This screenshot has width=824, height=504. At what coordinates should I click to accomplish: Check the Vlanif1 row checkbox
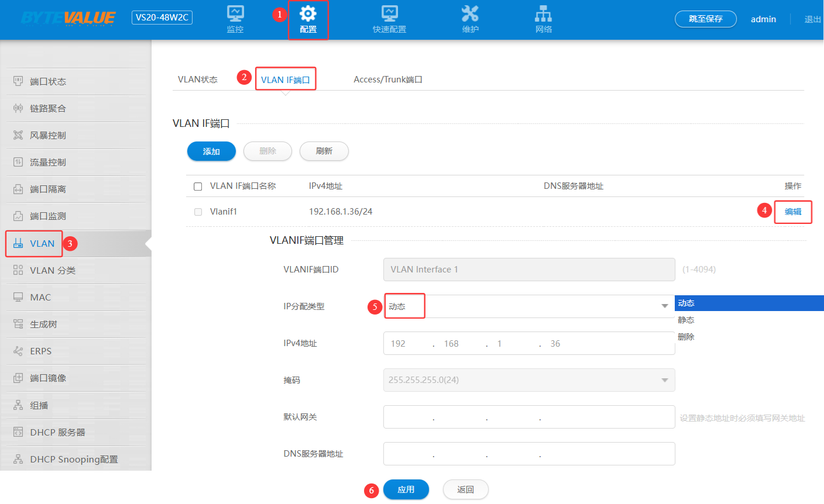198,212
